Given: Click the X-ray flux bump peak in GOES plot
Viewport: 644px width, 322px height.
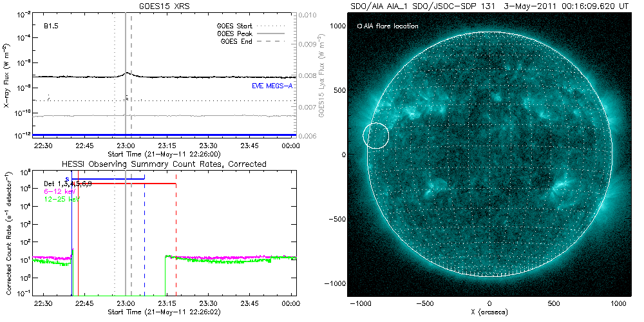Looking at the screenshot, I should pos(127,73).
